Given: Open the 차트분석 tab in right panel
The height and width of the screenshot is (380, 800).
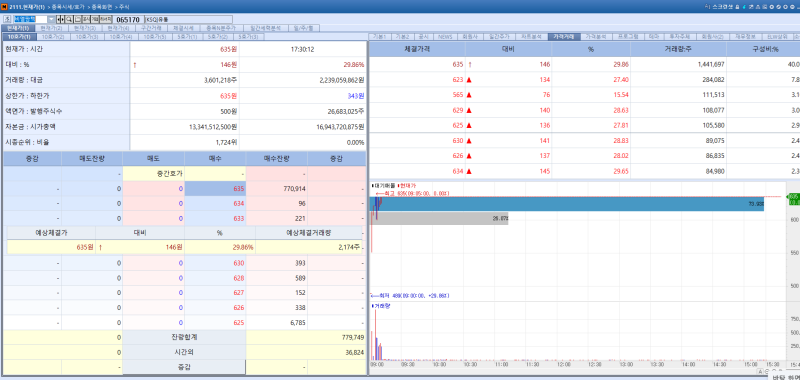Looking at the screenshot, I should click(531, 37).
